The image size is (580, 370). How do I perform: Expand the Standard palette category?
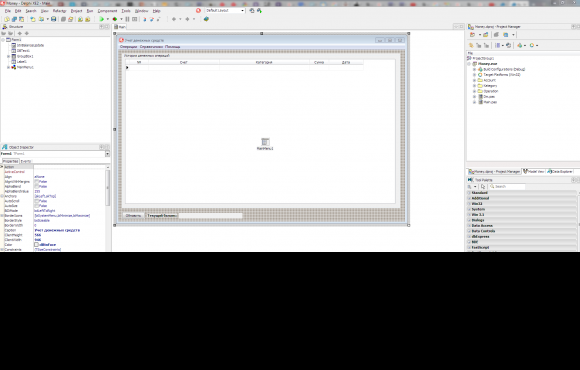click(522, 193)
